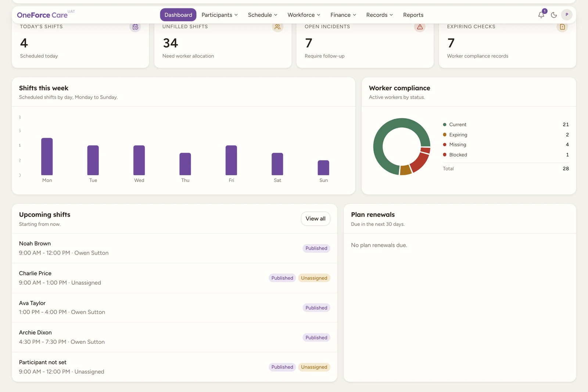This screenshot has width=588, height=392.
Task: Click the Expiring Checks document icon
Action: (x=562, y=27)
